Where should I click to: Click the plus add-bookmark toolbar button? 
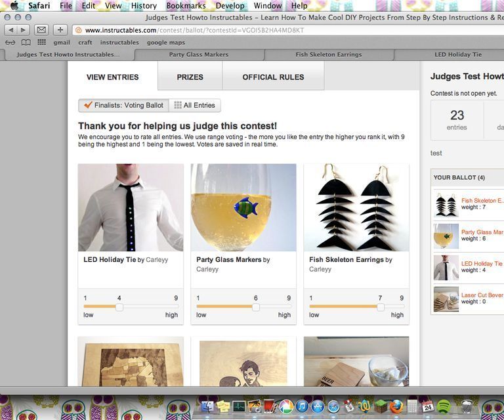pyautogui.click(x=60, y=30)
